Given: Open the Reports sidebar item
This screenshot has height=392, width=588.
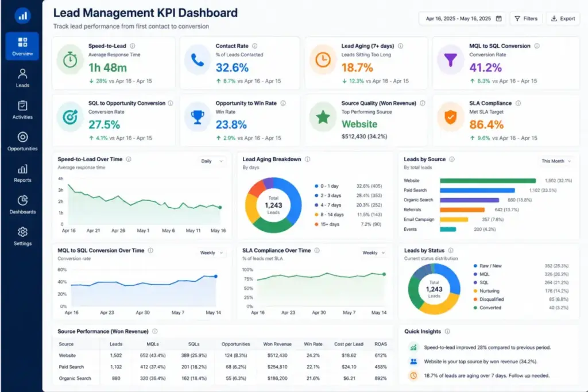Looking at the screenshot, I should (22, 173).
